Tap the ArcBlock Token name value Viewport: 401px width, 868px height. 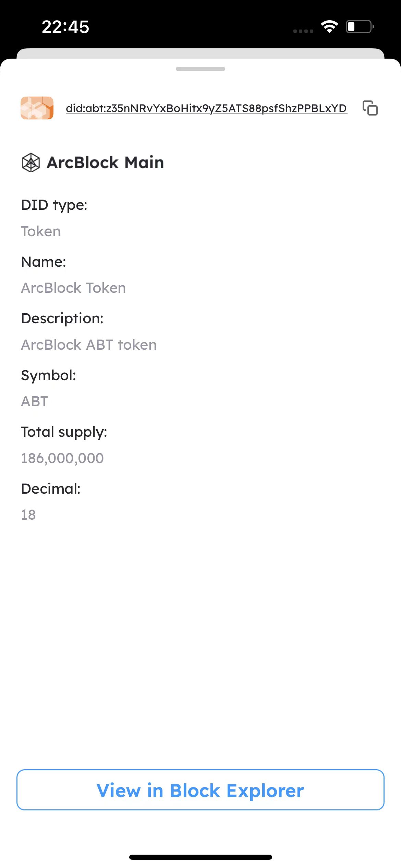click(73, 288)
